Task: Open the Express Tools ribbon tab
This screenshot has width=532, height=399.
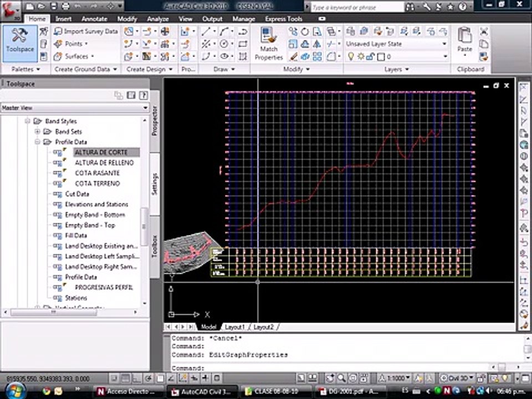Action: pyautogui.click(x=284, y=19)
